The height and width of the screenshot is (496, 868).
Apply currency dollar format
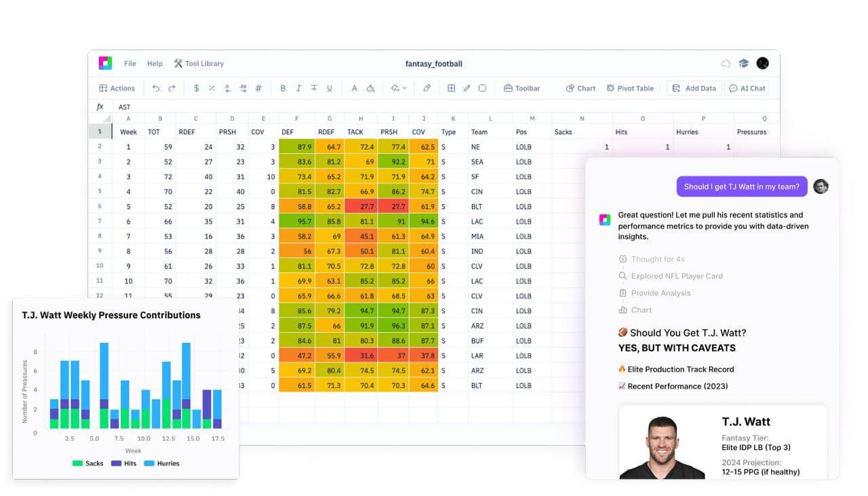(197, 88)
